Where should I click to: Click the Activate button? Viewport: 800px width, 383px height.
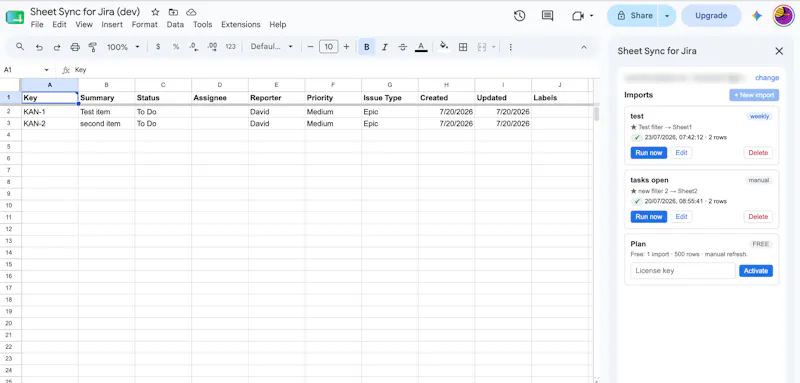click(756, 271)
